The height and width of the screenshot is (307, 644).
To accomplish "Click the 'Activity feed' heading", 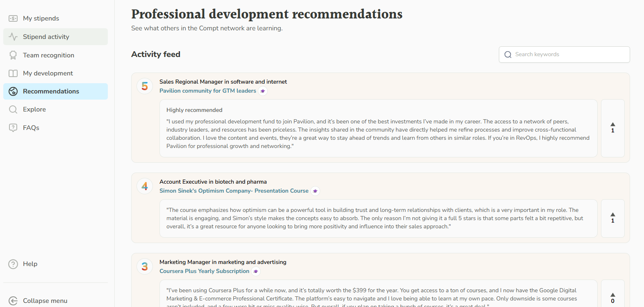I will click(x=156, y=55).
